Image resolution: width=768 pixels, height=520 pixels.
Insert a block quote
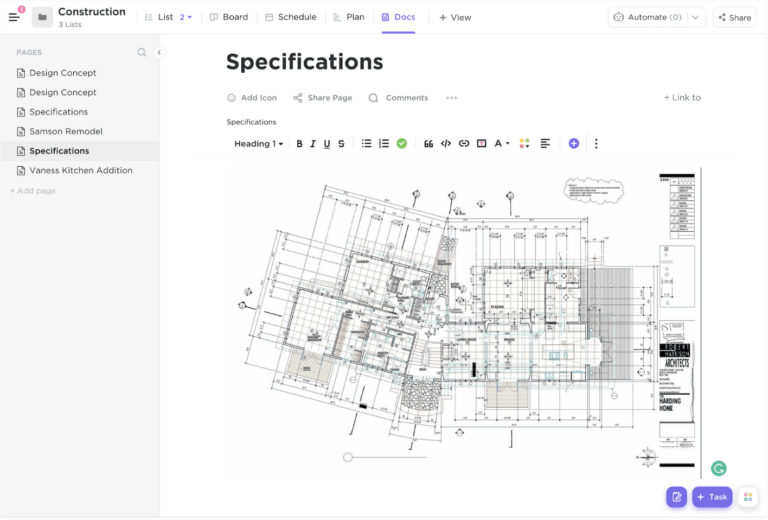pos(429,144)
